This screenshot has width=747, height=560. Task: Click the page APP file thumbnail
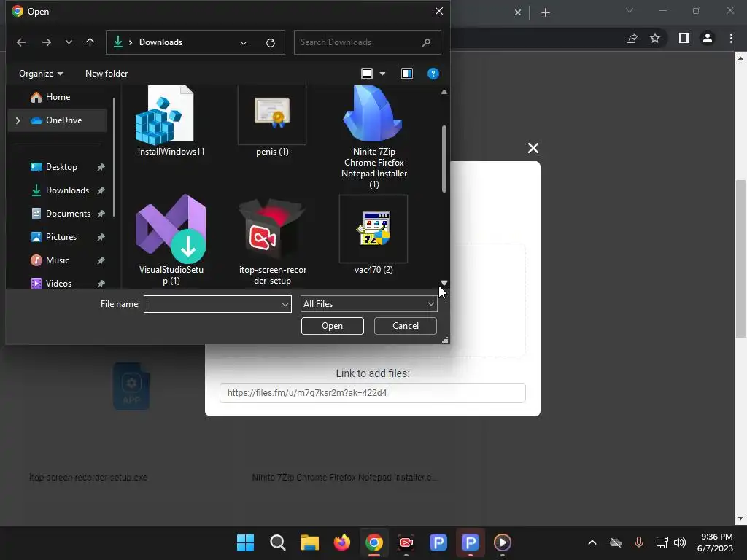[x=131, y=386]
